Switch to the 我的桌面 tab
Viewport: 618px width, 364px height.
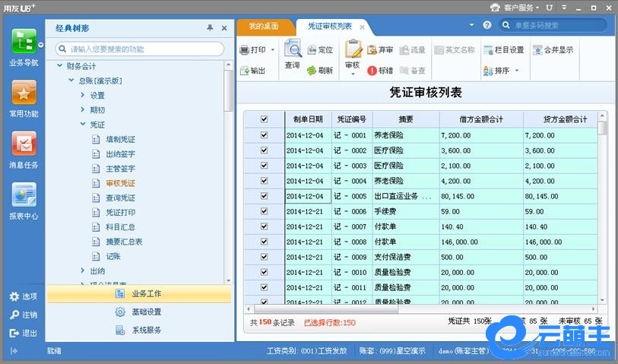(x=264, y=27)
